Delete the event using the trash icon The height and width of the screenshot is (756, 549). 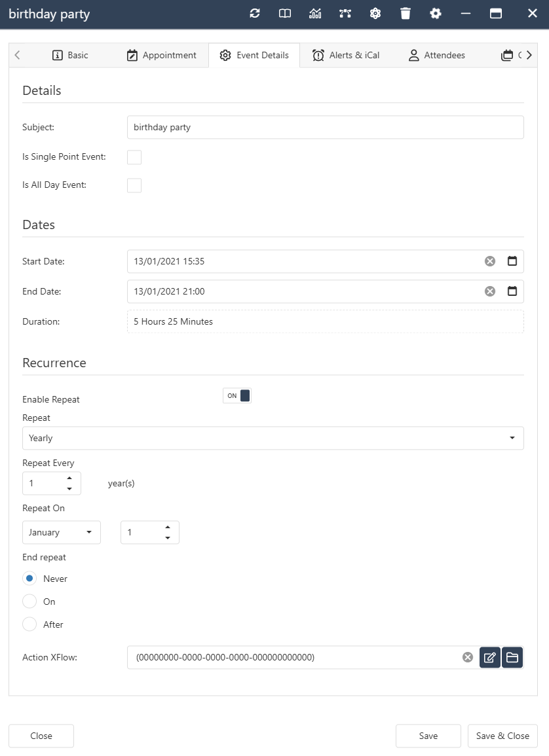406,13
